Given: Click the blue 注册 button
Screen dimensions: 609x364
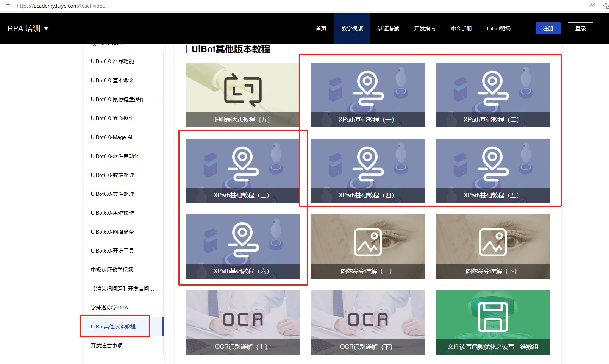Looking at the screenshot, I should pyautogui.click(x=548, y=28).
